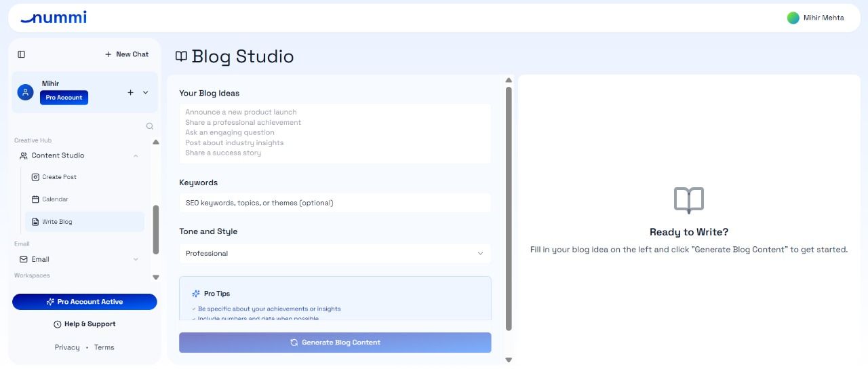868x369 pixels.
Task: Click the Create Post Instagram icon
Action: coord(35,177)
